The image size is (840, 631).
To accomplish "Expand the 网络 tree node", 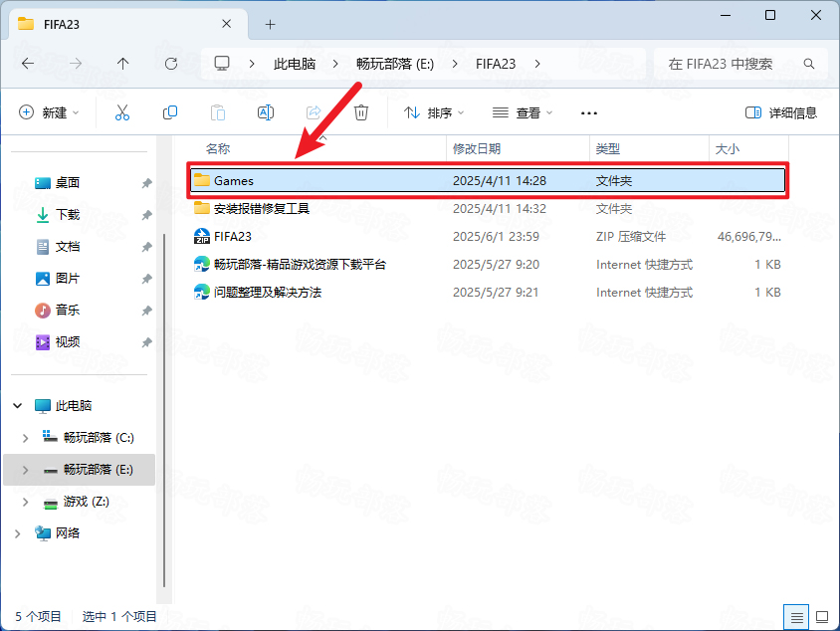I will (x=18, y=533).
